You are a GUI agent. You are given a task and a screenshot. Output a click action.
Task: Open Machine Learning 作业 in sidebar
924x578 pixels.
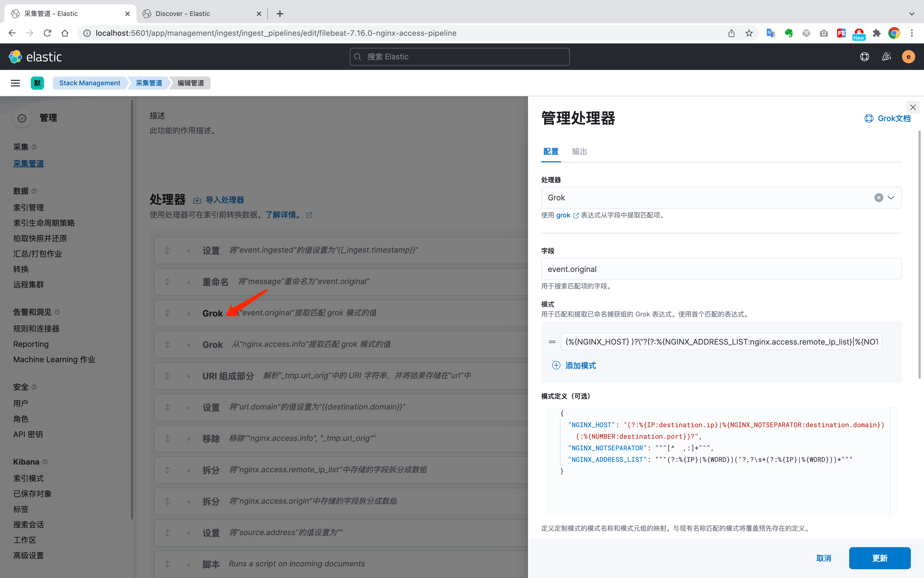click(x=54, y=359)
